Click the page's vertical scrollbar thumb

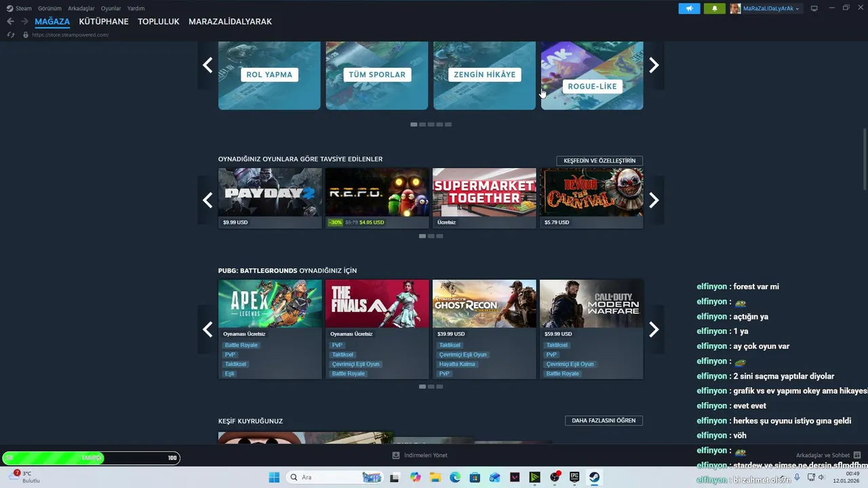(x=865, y=159)
